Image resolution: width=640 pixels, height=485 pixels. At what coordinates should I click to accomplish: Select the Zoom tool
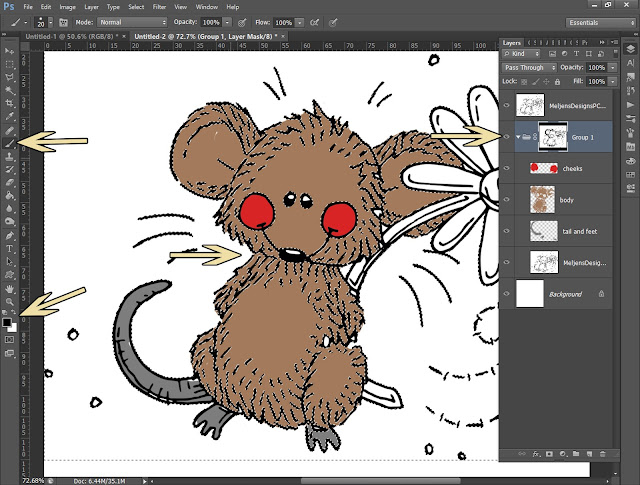click(9, 300)
